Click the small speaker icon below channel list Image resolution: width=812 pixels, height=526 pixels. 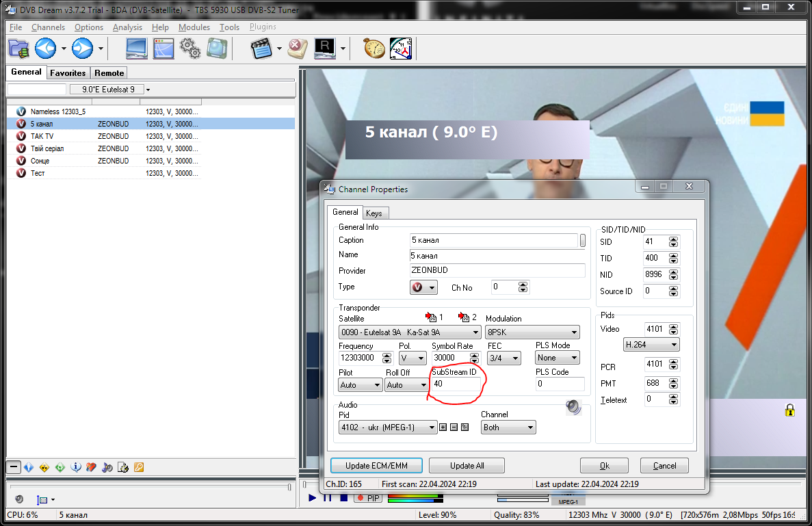tap(19, 499)
